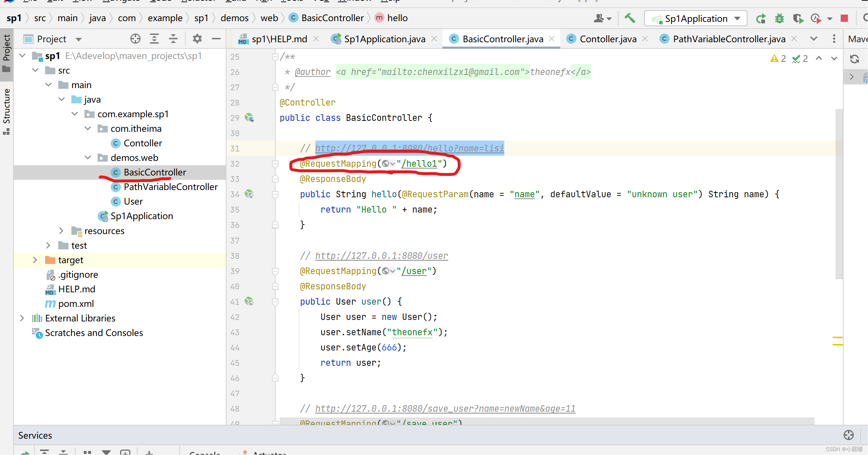
Task: Click the red Stop button icon
Action: coord(844,18)
